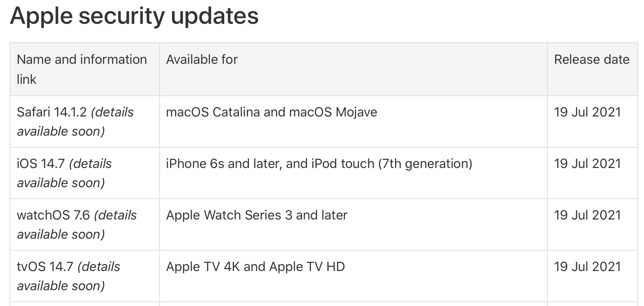Screen dimensions: 644x306
Task: Click the "Apple security updates" page heading
Action: click(134, 16)
